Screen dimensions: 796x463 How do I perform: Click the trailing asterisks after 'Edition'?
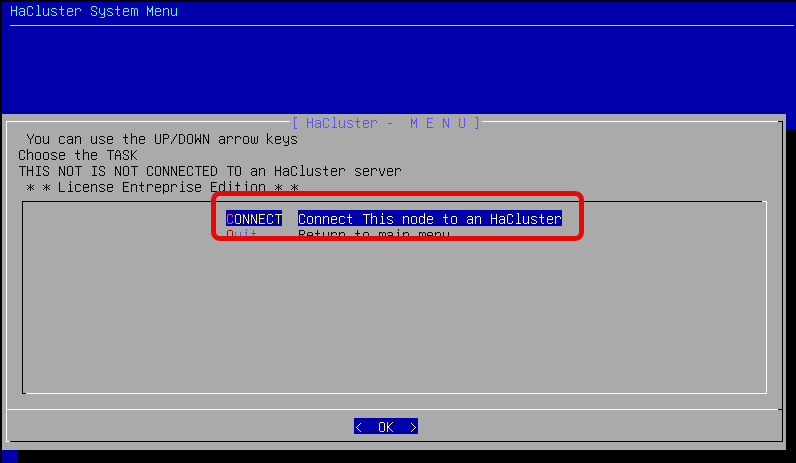[x=286, y=187]
